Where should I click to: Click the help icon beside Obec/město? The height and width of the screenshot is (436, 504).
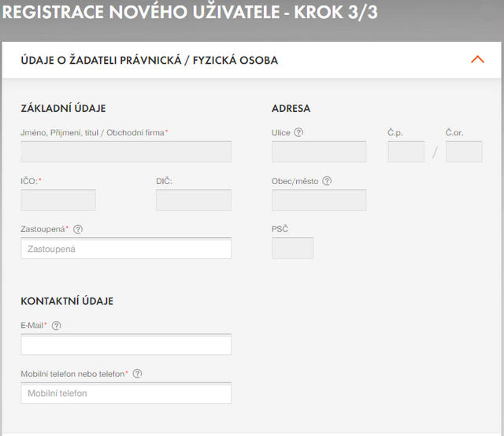pyautogui.click(x=327, y=181)
